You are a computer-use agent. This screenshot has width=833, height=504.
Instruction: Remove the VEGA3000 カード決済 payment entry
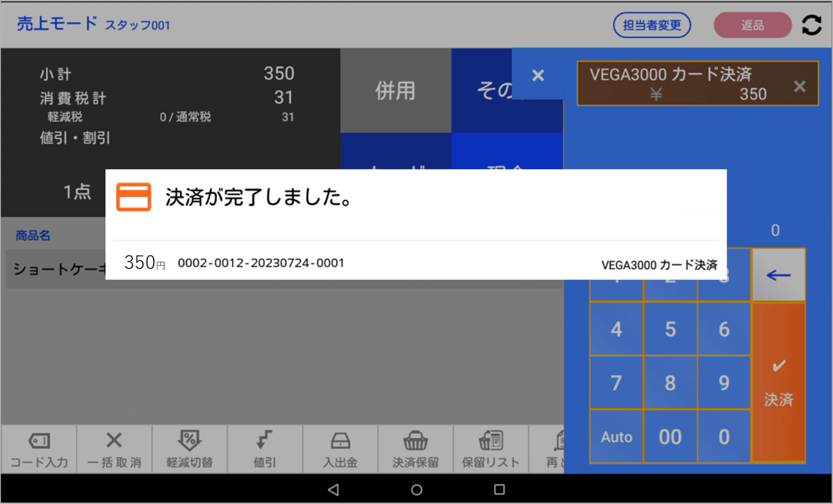(x=800, y=86)
